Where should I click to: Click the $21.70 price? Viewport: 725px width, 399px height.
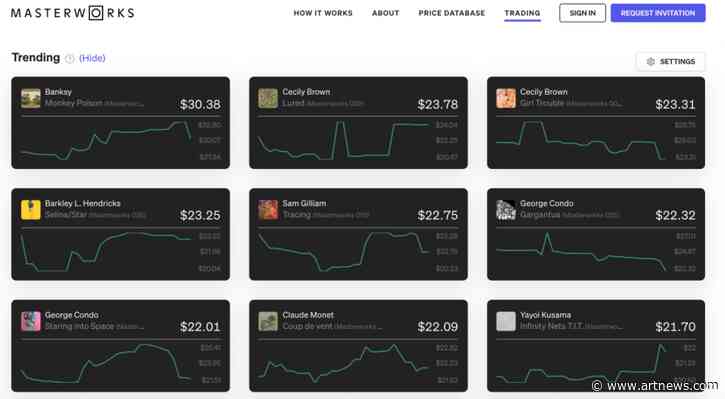point(675,327)
